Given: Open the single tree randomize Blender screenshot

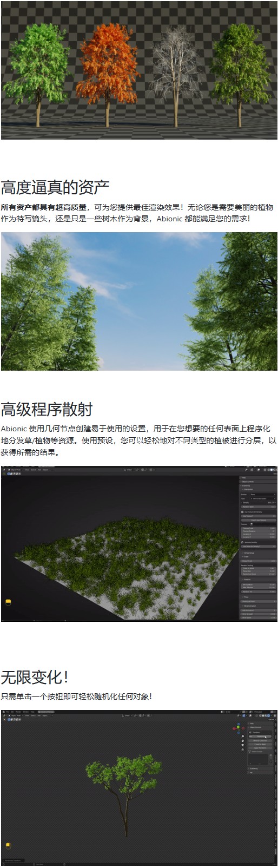Looking at the screenshot, I should (139, 787).
